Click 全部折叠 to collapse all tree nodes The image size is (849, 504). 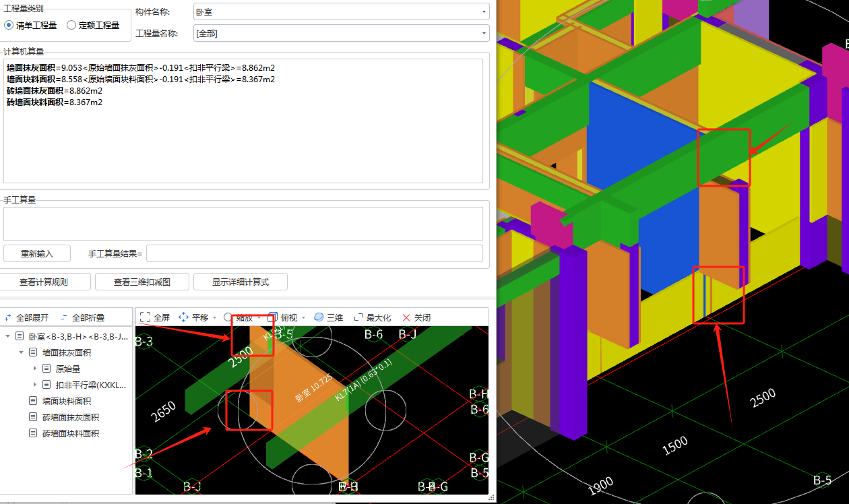(82, 317)
